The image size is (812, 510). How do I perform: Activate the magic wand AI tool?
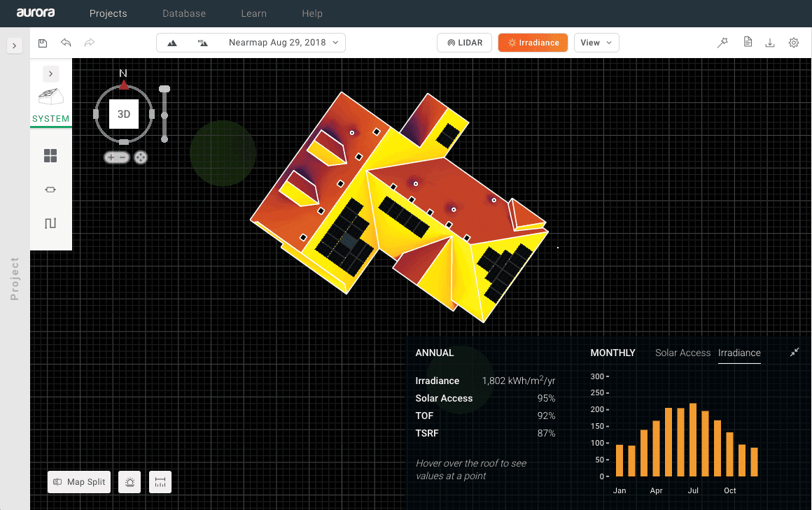(x=722, y=43)
